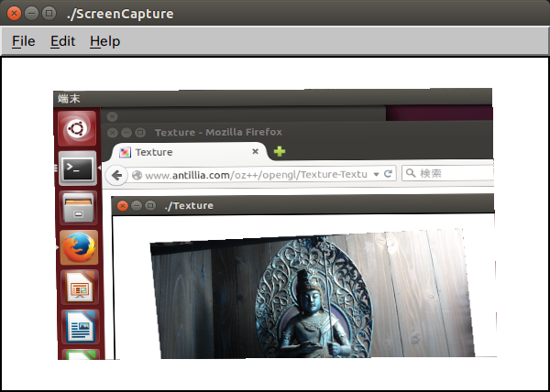Close the background terminal window
The width and height of the screenshot is (550, 392).
tap(112, 116)
